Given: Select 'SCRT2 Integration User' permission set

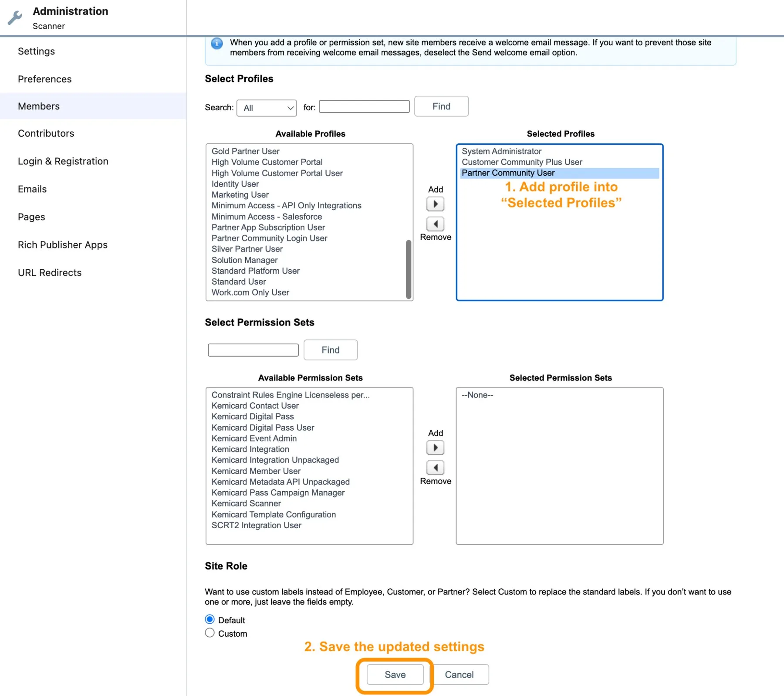Looking at the screenshot, I should [256, 525].
